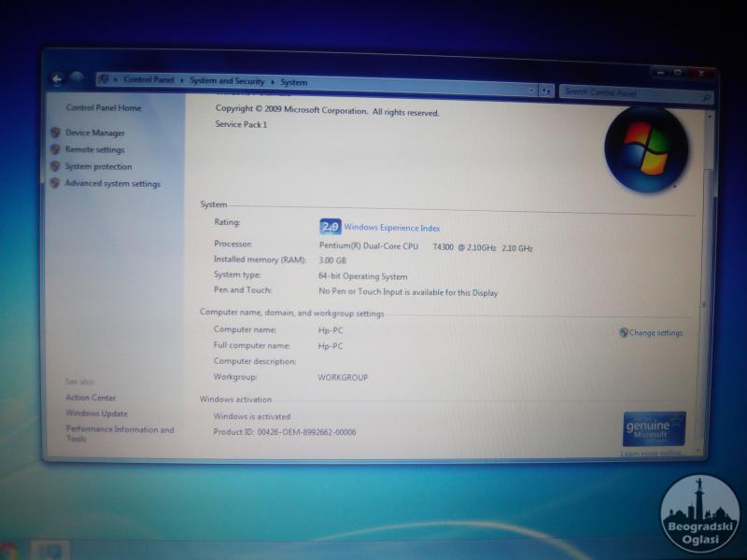Select Control Panel breadcrumb segment
This screenshot has height=560, width=747.
point(148,79)
